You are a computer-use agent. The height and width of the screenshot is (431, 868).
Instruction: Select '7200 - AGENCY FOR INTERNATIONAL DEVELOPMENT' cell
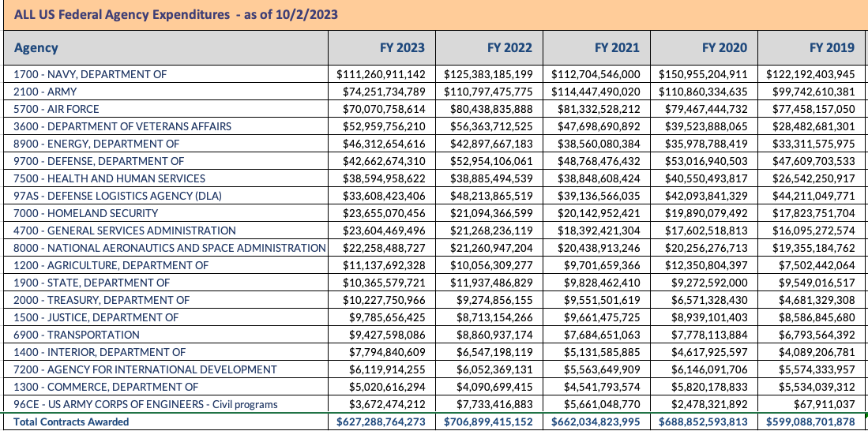(166, 369)
